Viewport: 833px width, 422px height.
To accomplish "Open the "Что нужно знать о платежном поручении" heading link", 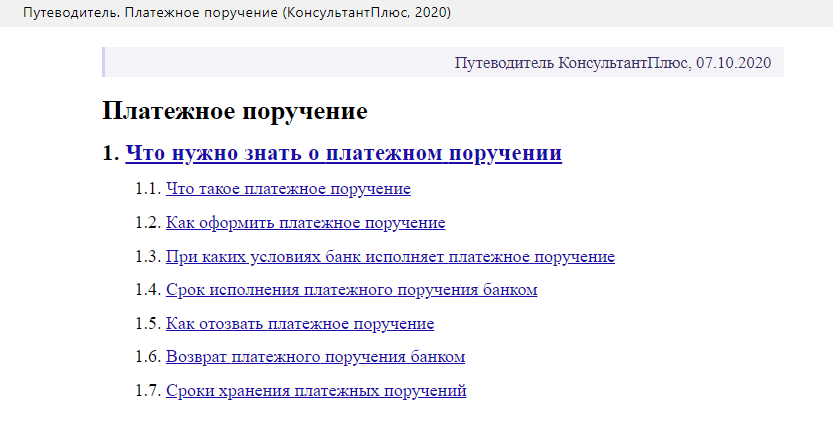I will [x=343, y=153].
